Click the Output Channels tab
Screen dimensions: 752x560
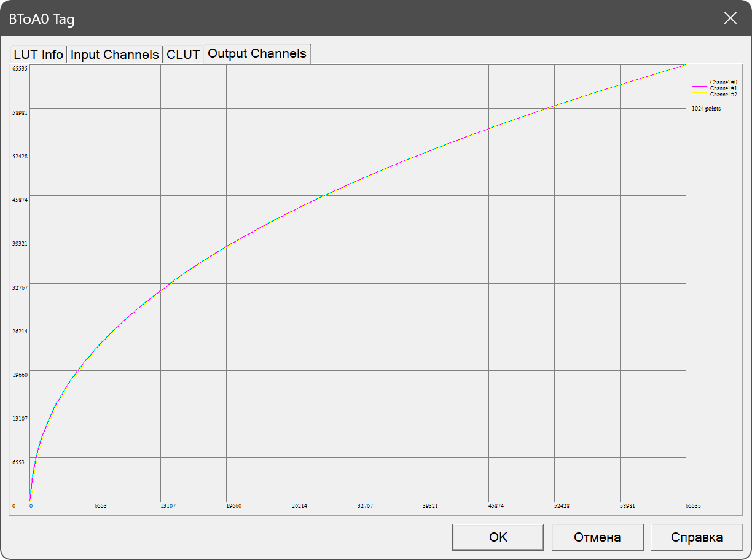click(x=257, y=53)
